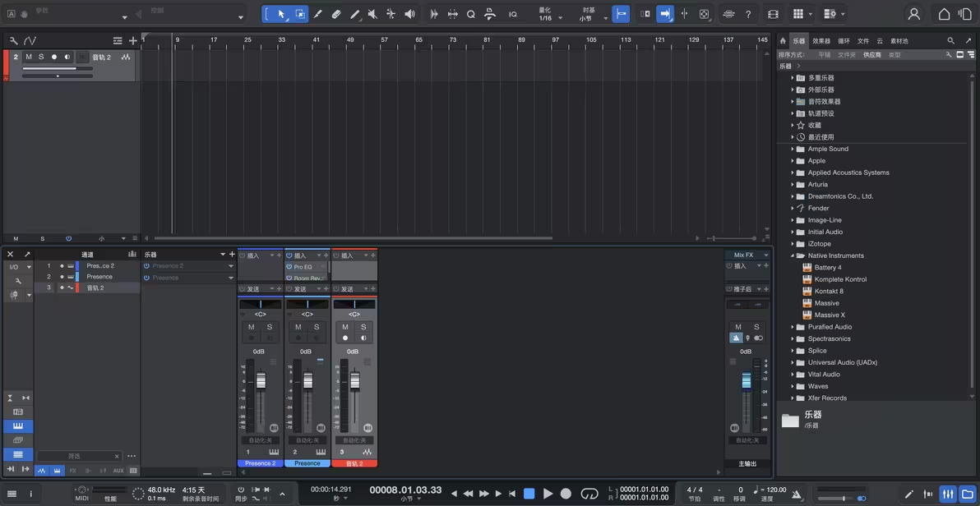Click the Record button in the transport

click(566, 494)
